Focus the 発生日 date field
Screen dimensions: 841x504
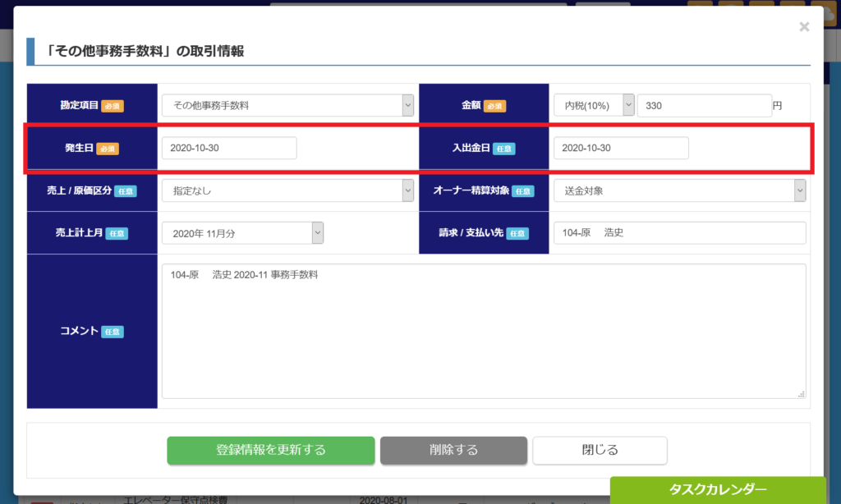tap(228, 149)
